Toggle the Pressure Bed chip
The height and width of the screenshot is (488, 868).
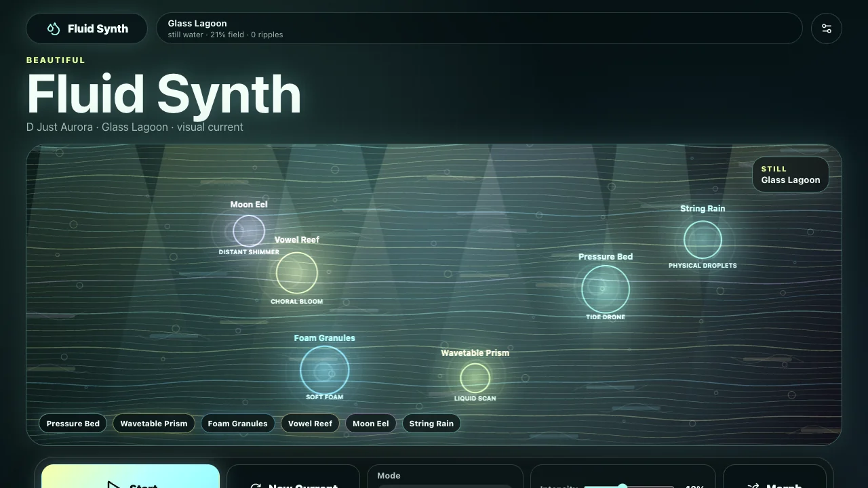tap(73, 424)
